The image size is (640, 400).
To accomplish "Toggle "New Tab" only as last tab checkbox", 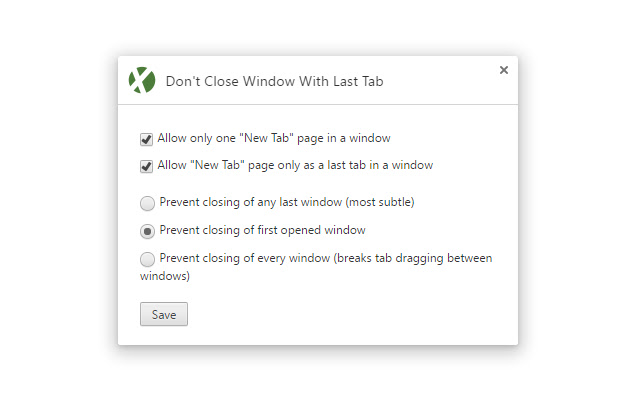I will pos(147,166).
